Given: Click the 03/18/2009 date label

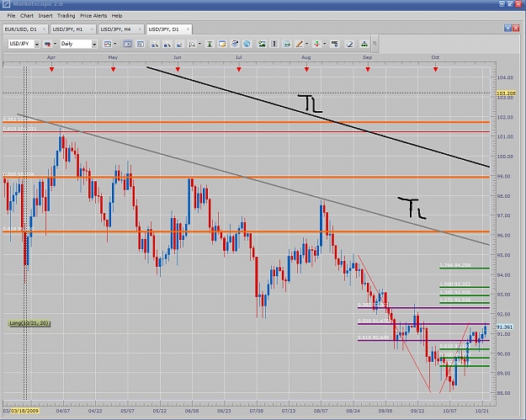Looking at the screenshot, I should click(x=25, y=411).
